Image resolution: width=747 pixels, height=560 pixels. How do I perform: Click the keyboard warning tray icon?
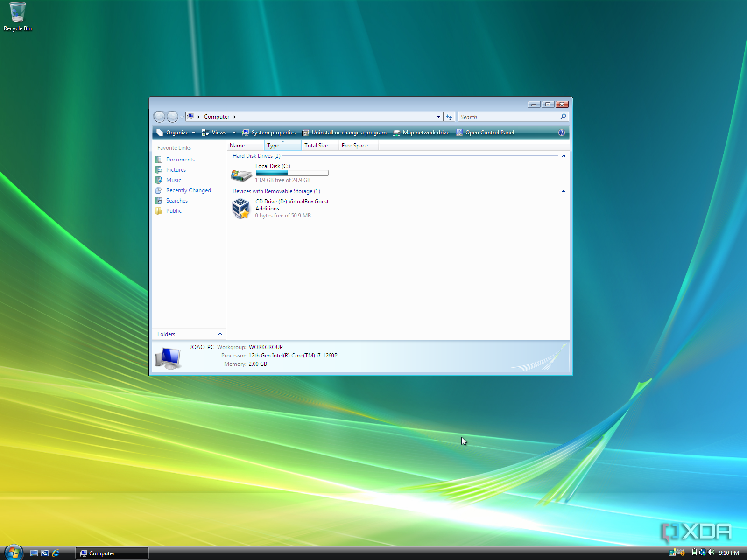(681, 553)
